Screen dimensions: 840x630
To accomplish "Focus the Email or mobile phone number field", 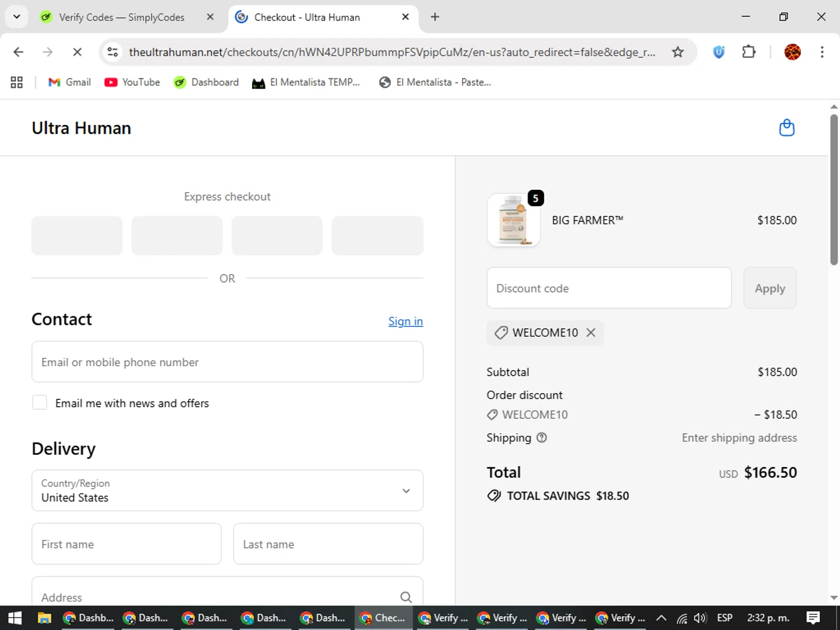I will pos(227,362).
